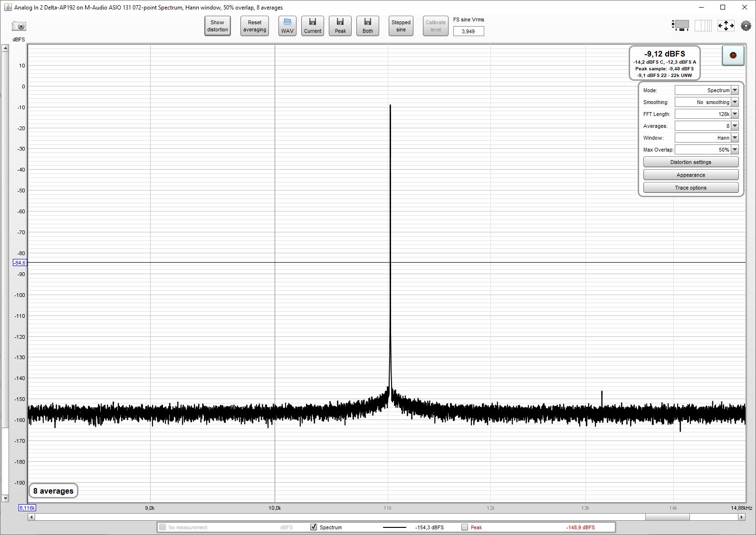Click the four-way arrows pan icon
Image resolution: width=756 pixels, height=535 pixels.
(726, 26)
